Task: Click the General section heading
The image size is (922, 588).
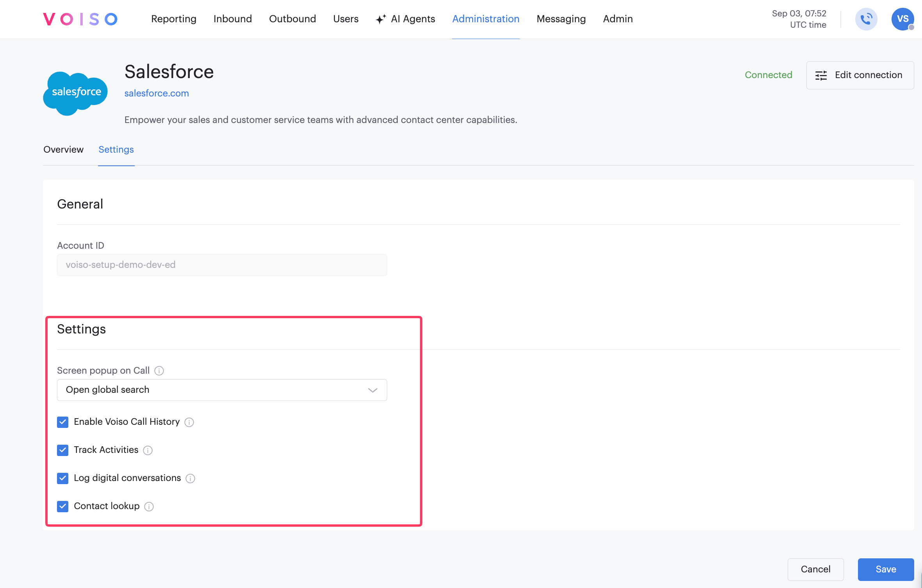Action: click(80, 204)
